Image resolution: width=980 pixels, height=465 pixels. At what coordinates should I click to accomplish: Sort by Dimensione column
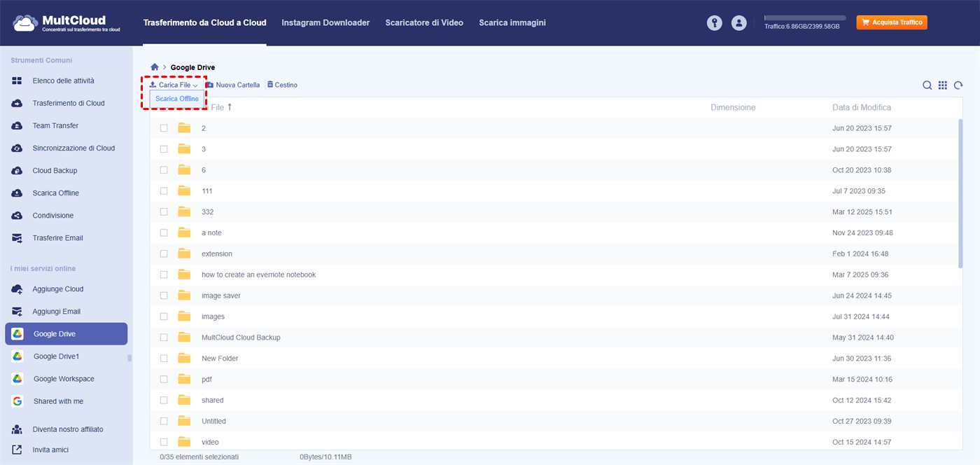click(733, 107)
